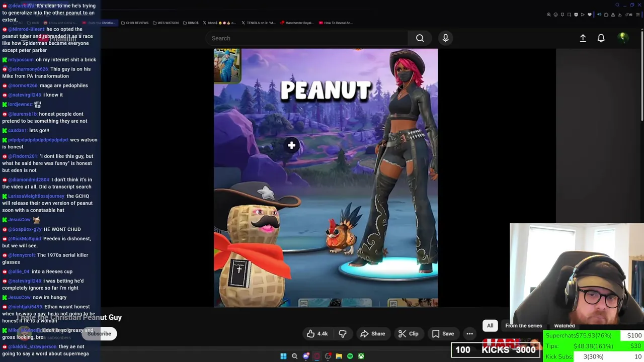Click username @sirharmony8626 in chat
644x362 pixels.
click(x=28, y=69)
